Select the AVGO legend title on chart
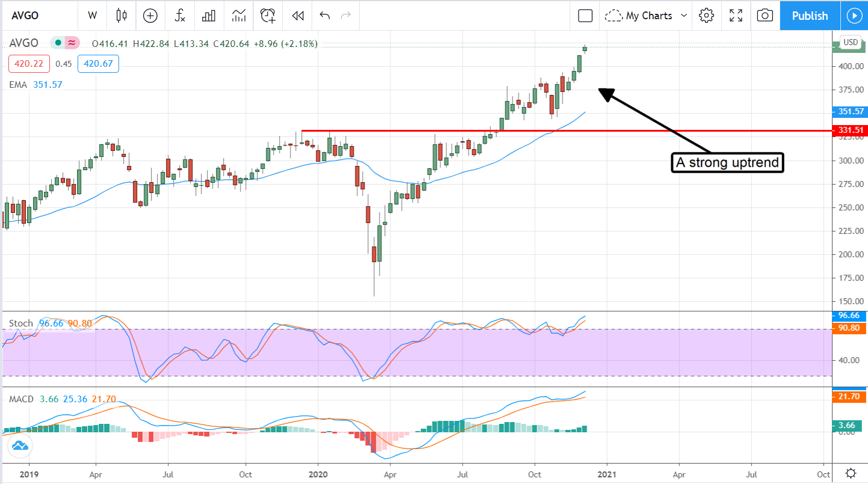The width and height of the screenshot is (868, 484). 24,43
